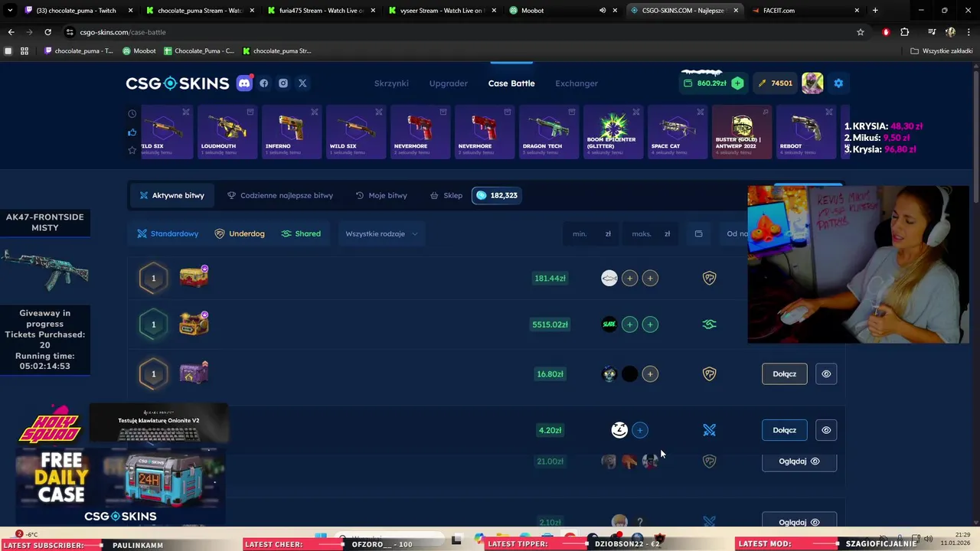Viewport: 980px width, 551px height.
Task: Open the settings gear next to avatar
Action: coord(838,83)
